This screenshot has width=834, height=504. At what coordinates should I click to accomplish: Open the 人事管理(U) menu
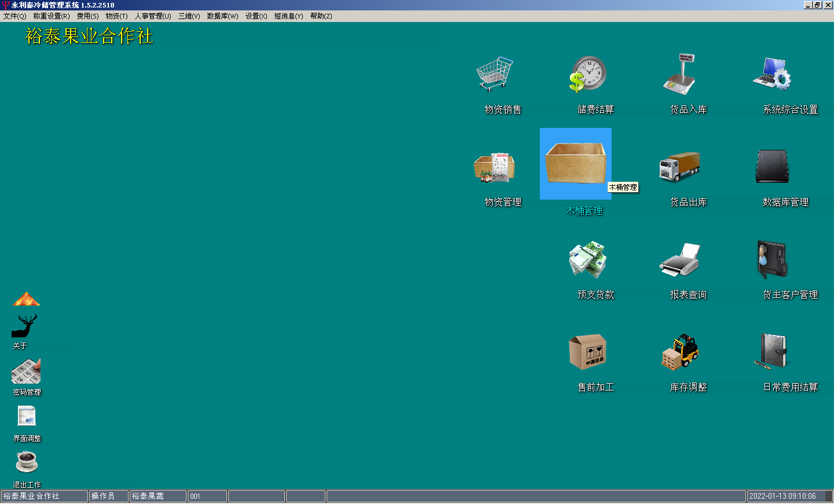(153, 16)
